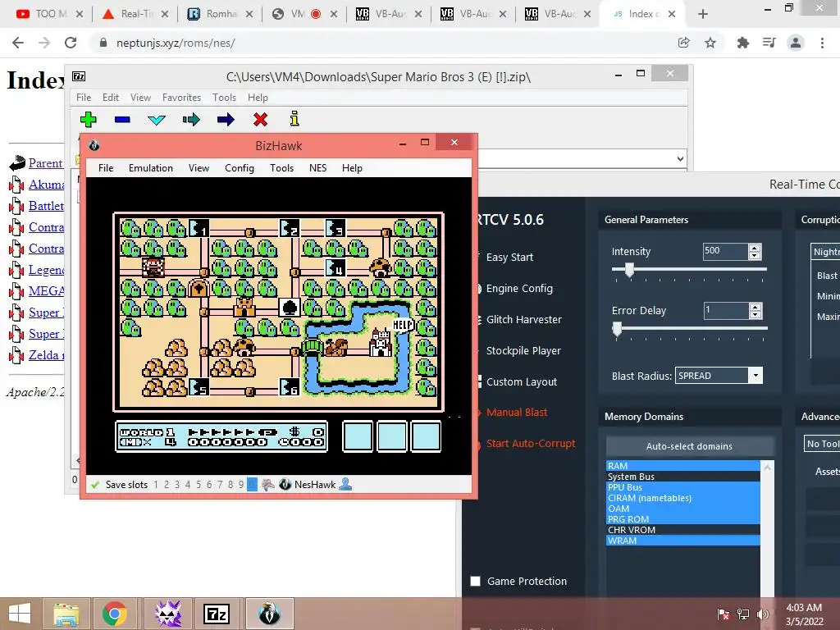The image size is (840, 630).
Task: Bookmark this page with the star icon
Action: tap(710, 43)
